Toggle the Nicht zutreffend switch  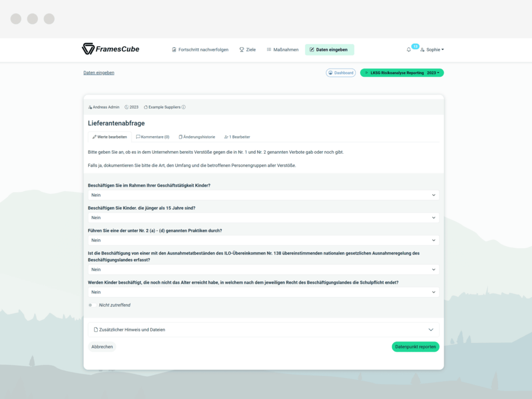point(92,305)
